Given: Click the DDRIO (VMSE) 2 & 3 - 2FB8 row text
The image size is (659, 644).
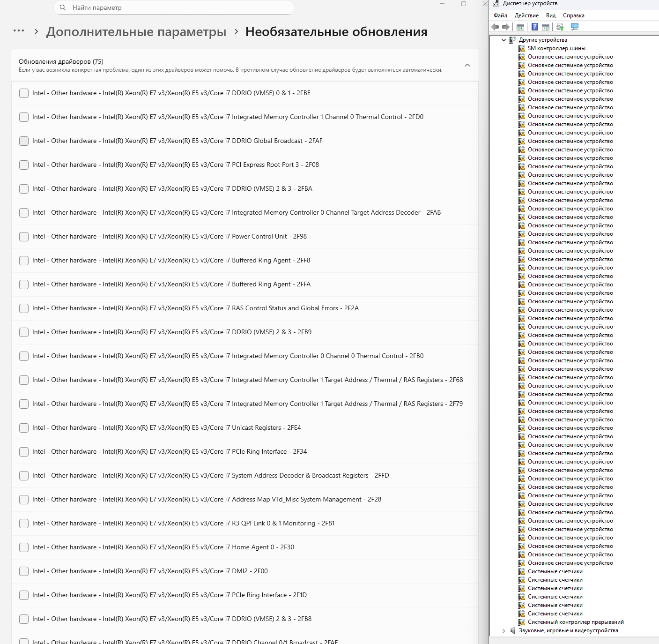Looking at the screenshot, I should pyautogui.click(x=172, y=619).
